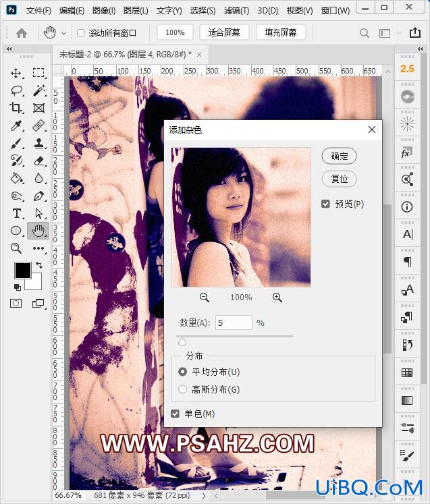Click the 100% zoom button
The height and width of the screenshot is (504, 430).
[x=175, y=32]
